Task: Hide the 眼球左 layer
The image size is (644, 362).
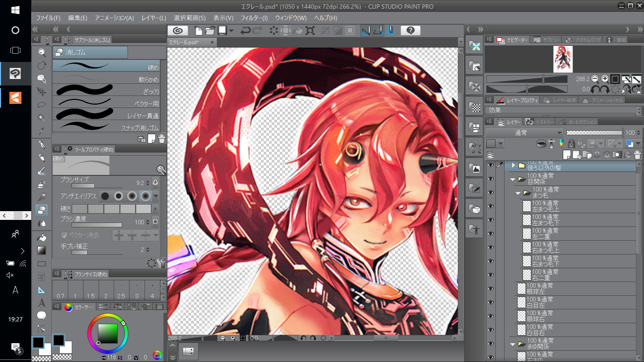Action: coord(491,289)
